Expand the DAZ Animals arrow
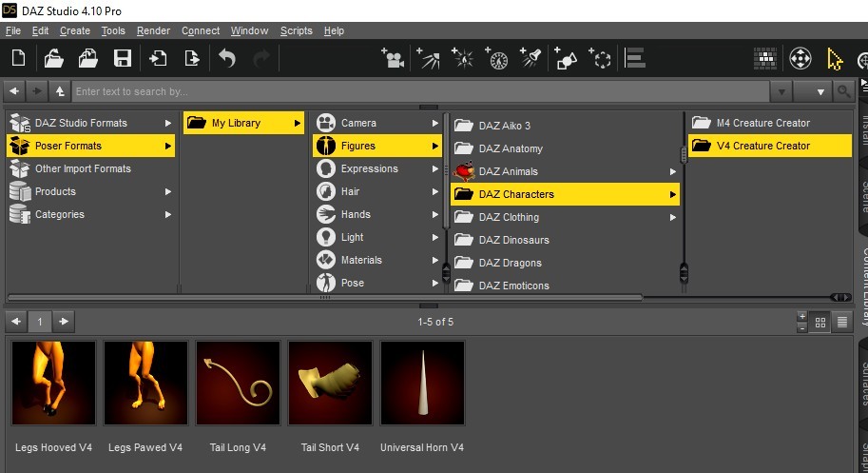 pyautogui.click(x=672, y=171)
